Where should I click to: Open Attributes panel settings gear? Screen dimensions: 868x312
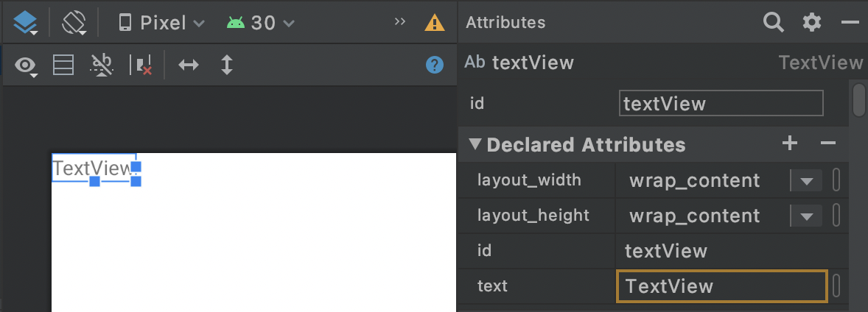pos(811,23)
